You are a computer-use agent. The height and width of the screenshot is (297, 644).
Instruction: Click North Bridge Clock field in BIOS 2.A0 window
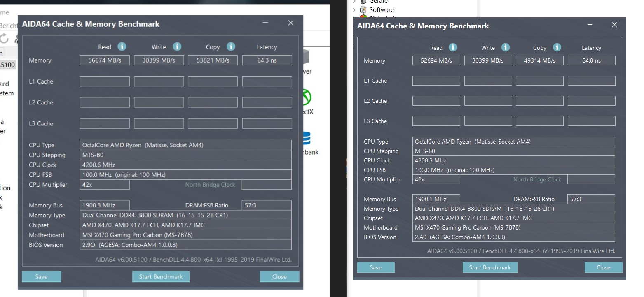coord(592,179)
